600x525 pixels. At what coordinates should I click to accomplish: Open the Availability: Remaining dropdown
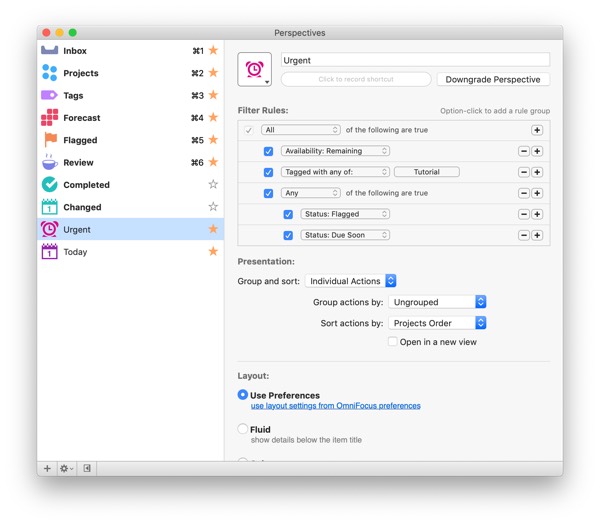(x=335, y=151)
